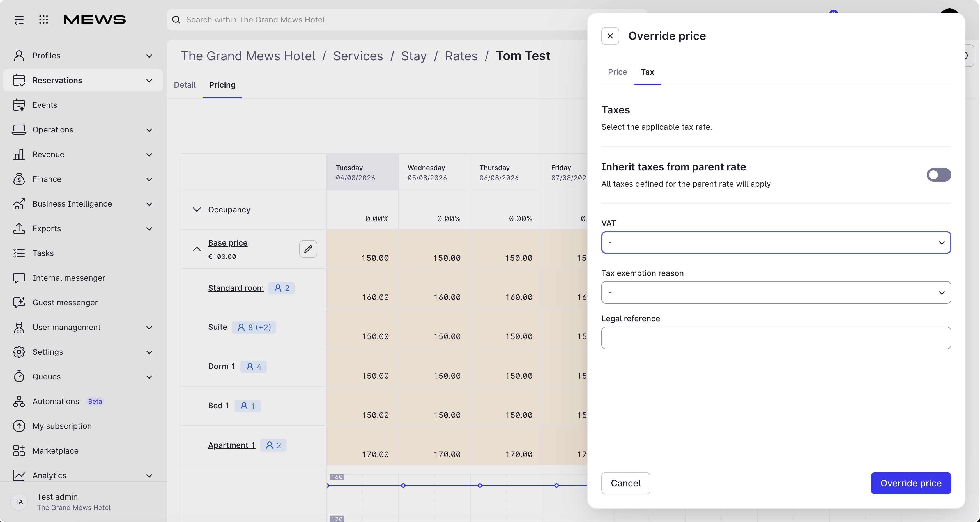
Task: Switch to the Detail tab
Action: [185, 85]
